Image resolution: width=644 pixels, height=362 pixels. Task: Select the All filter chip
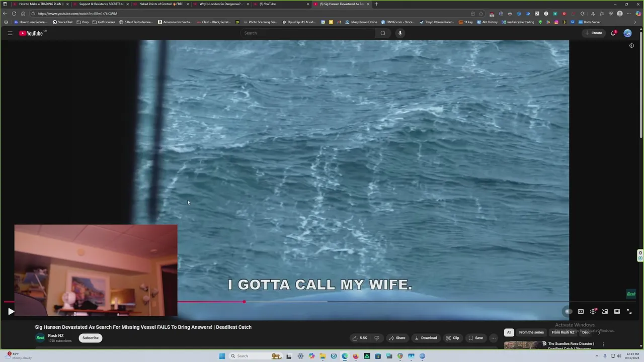(x=509, y=332)
